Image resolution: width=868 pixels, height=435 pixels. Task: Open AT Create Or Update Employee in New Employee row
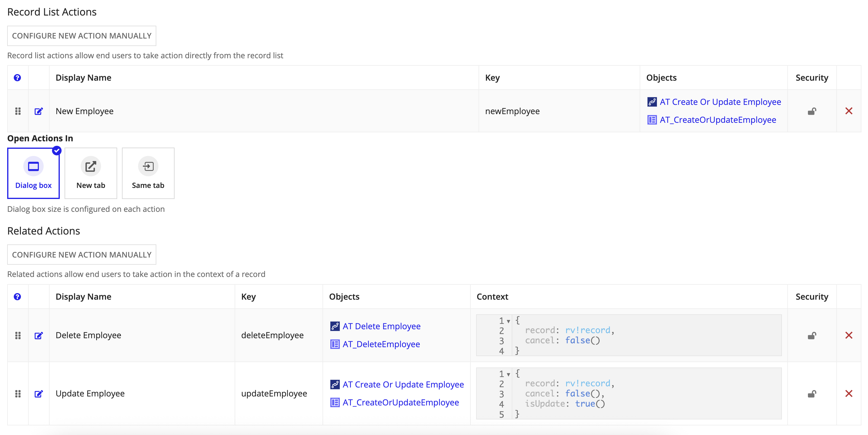click(720, 102)
